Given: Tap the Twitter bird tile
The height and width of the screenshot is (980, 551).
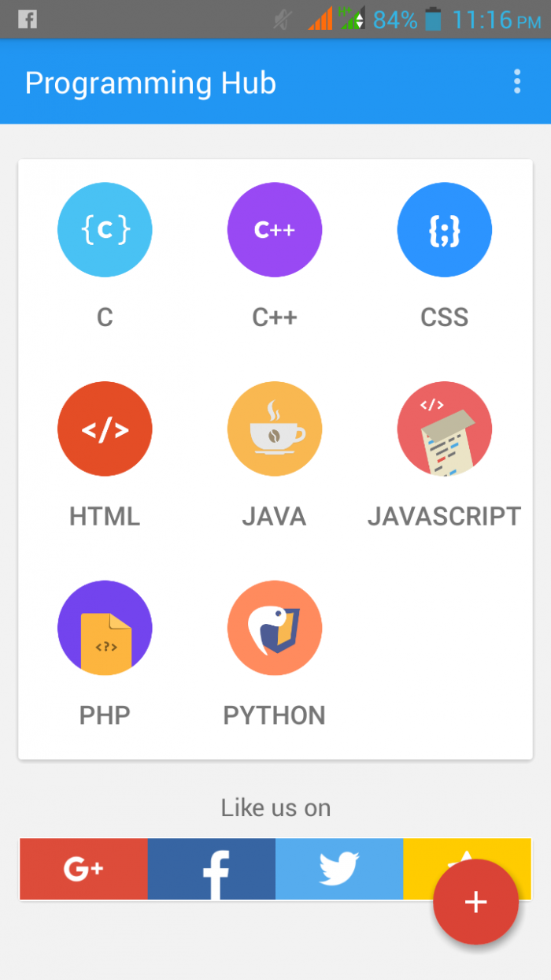Looking at the screenshot, I should [x=339, y=869].
